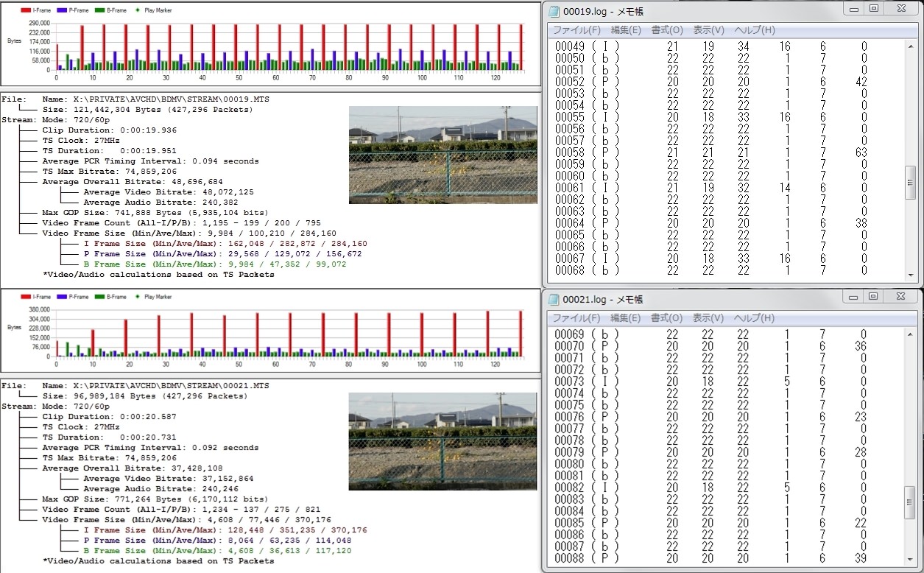Open 編集(E) menu in 00019.log window
The height and width of the screenshot is (573, 924).
[x=626, y=30]
